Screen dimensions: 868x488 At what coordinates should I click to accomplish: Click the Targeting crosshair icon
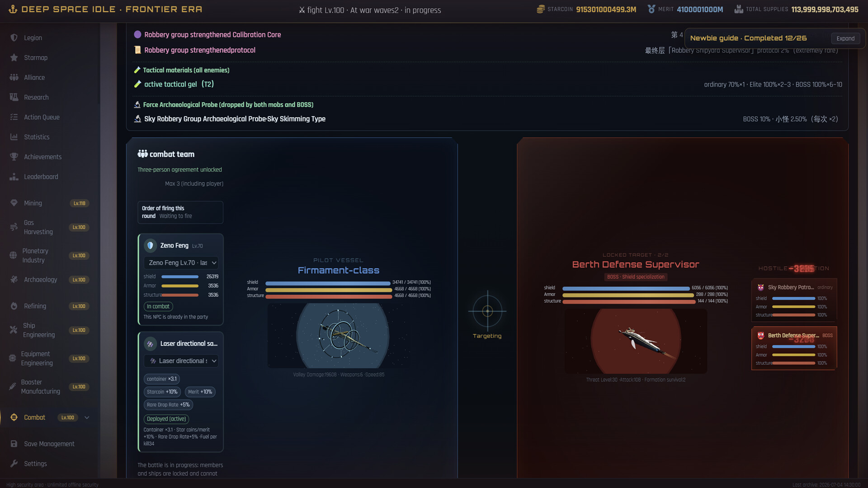[x=487, y=311]
